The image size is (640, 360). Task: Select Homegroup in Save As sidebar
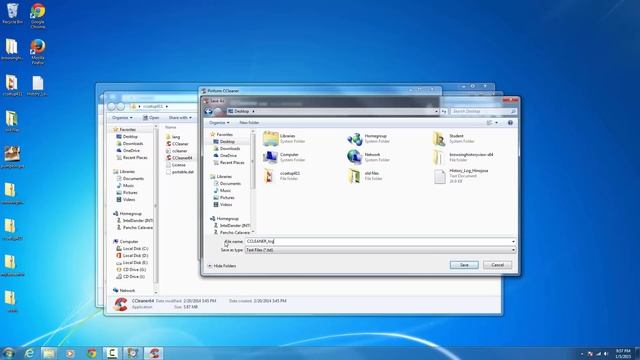point(227,219)
